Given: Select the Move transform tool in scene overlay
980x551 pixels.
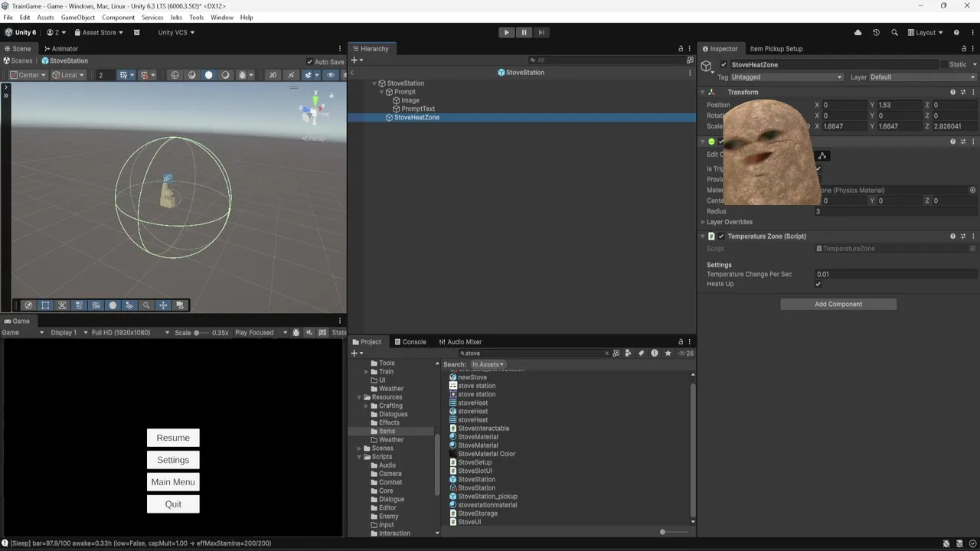Looking at the screenshot, I should [x=163, y=305].
